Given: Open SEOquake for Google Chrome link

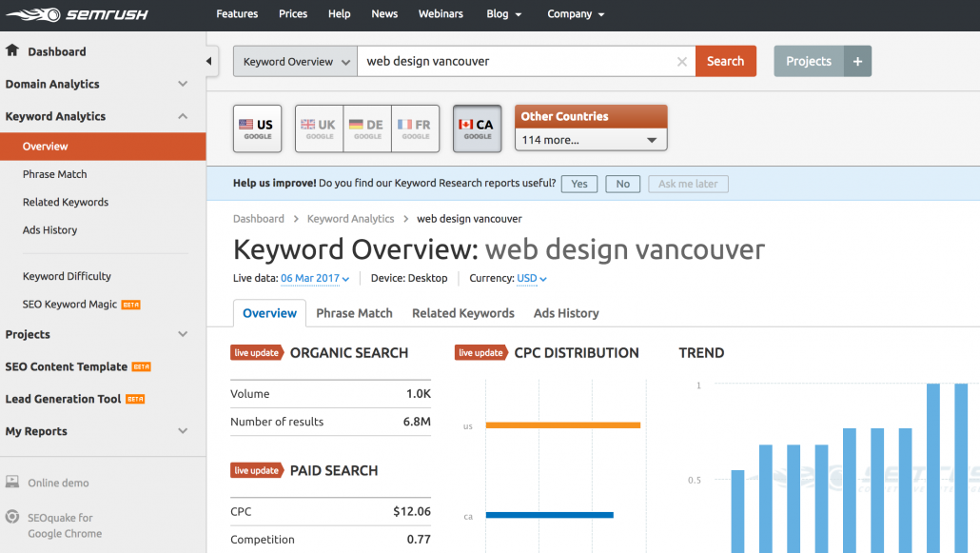Looking at the screenshot, I should (x=65, y=525).
